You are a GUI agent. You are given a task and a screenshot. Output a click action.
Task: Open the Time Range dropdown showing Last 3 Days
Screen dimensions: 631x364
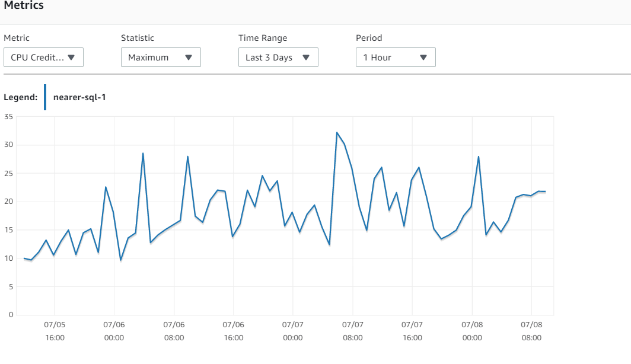278,57
